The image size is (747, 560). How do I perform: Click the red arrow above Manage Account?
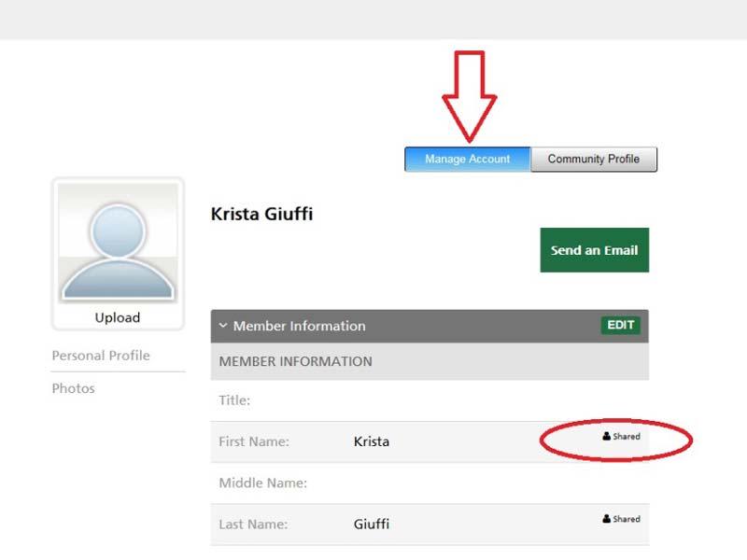tap(469, 93)
